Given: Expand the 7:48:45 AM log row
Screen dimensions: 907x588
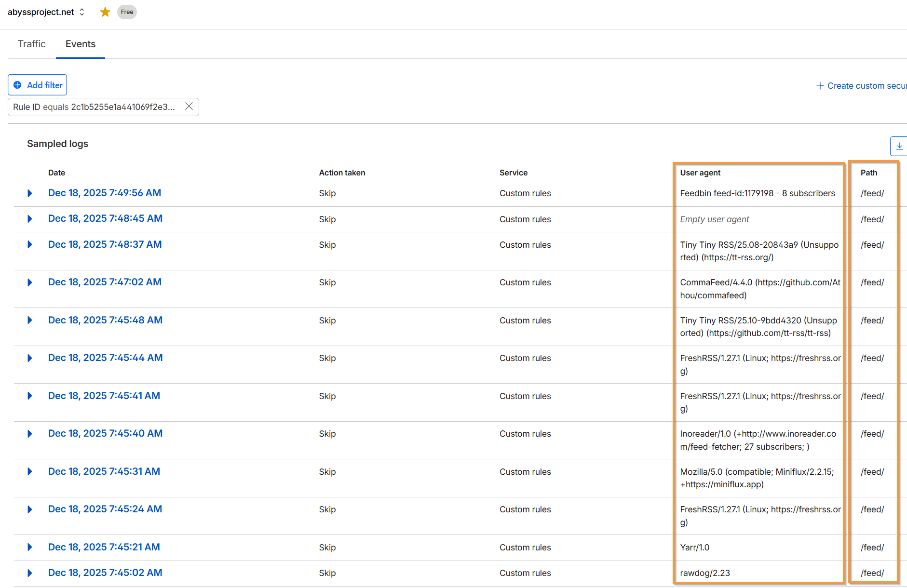Looking at the screenshot, I should coord(30,219).
